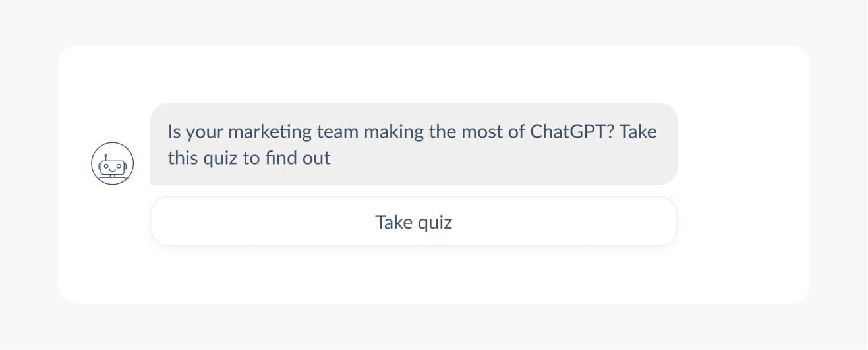Click the word "Is" starting the message
The height and width of the screenshot is (350, 868).
tap(174, 131)
